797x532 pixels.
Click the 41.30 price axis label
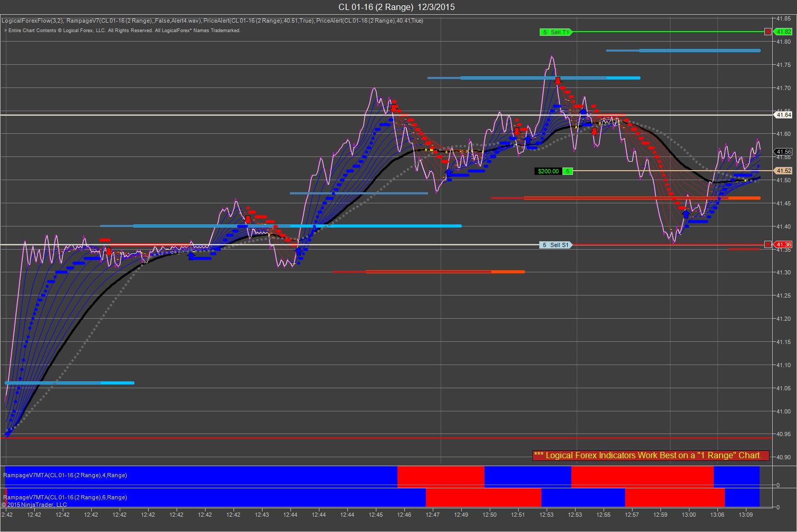[783, 273]
